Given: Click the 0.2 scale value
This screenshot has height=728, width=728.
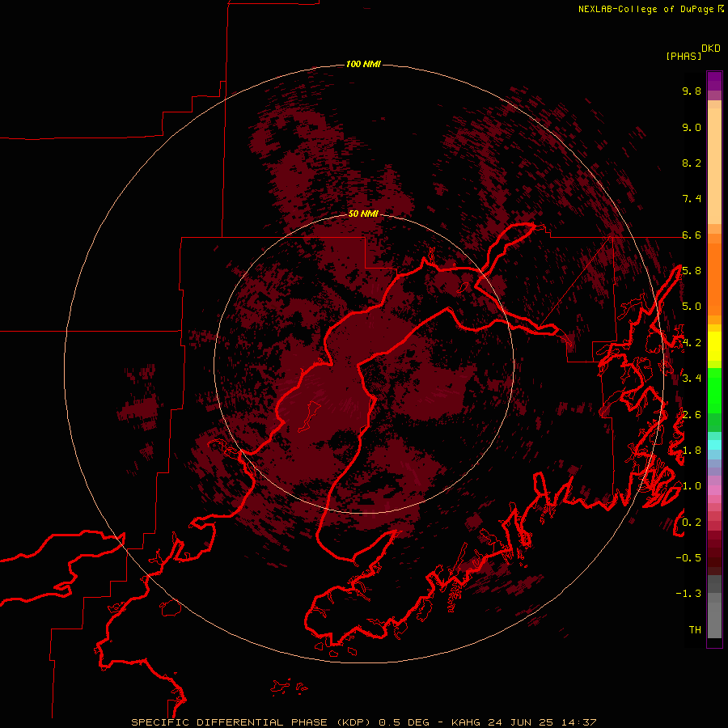Looking at the screenshot, I should click(x=692, y=523).
